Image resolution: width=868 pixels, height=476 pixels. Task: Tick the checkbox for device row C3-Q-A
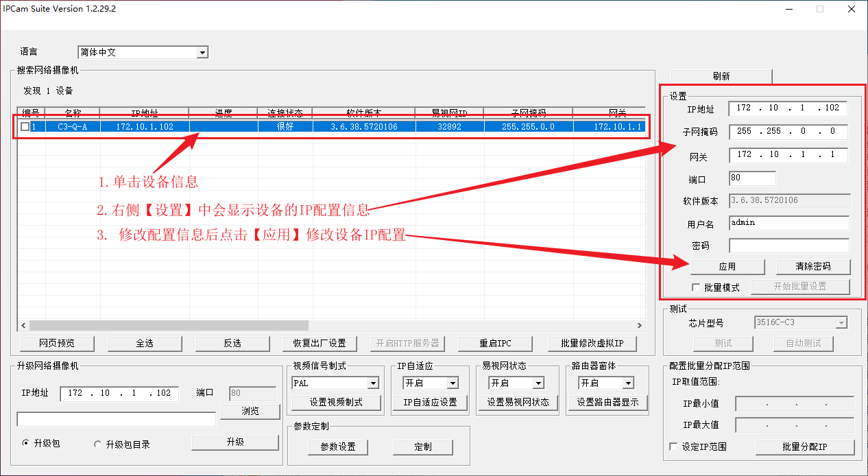click(25, 127)
